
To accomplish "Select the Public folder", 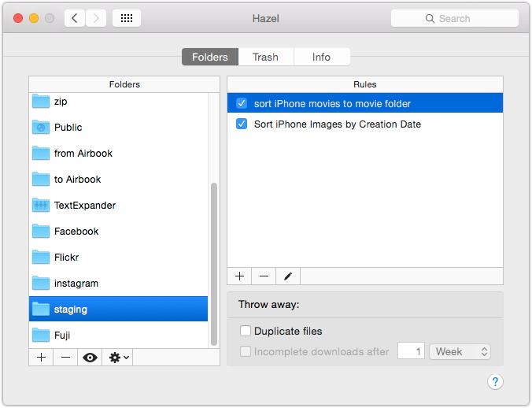I will [118, 128].
